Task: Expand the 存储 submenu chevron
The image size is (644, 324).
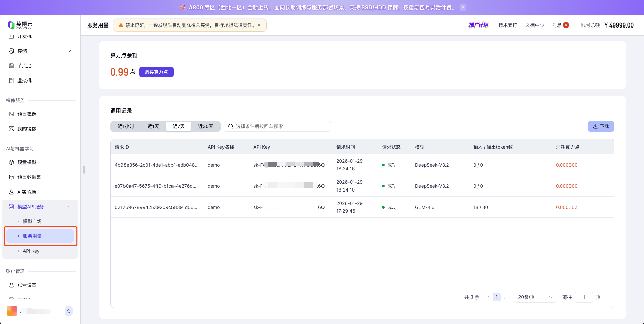Action: 69,51
